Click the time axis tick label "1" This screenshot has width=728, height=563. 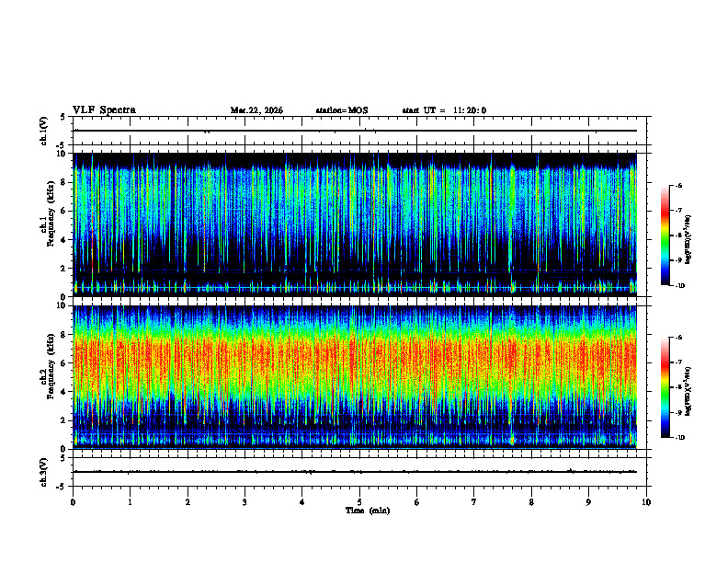pos(130,502)
